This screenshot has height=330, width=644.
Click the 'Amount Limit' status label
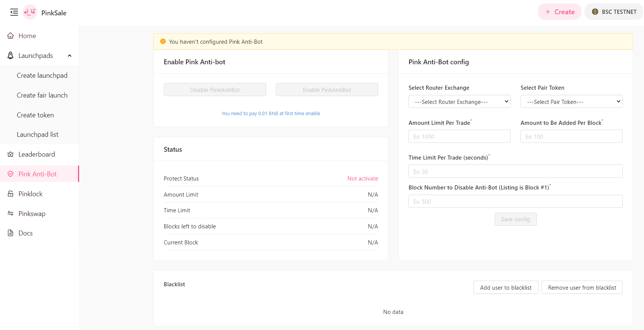pos(181,195)
